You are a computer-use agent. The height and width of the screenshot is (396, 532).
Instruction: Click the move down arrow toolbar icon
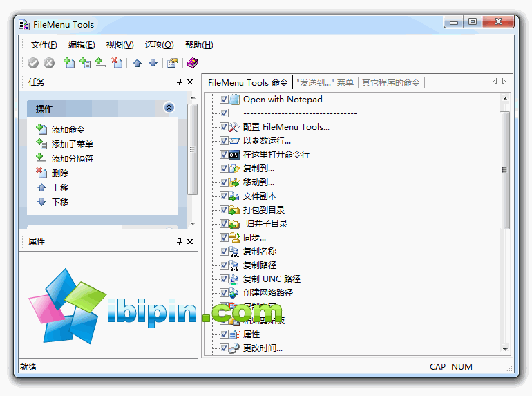(153, 63)
